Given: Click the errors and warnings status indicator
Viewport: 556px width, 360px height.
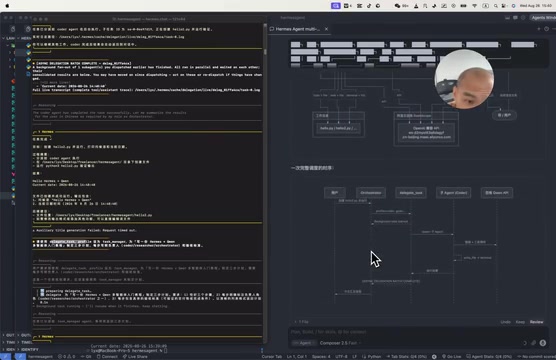Looking at the screenshot, I should pos(67,356).
